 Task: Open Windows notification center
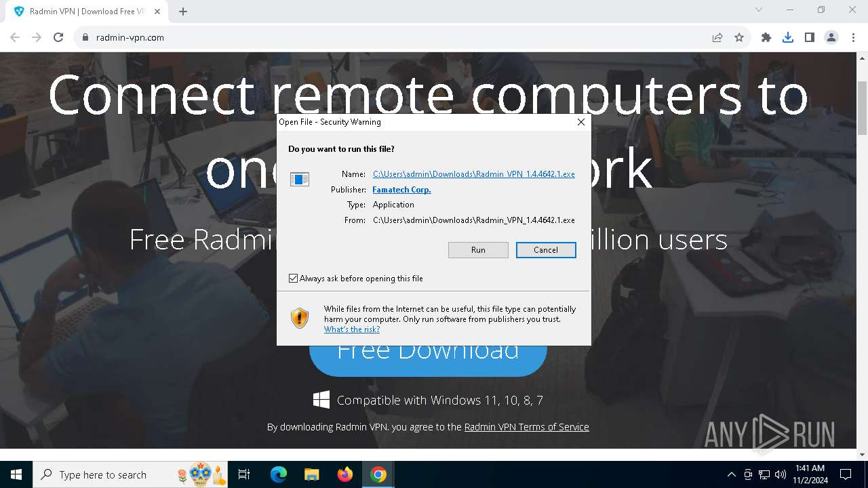click(846, 474)
